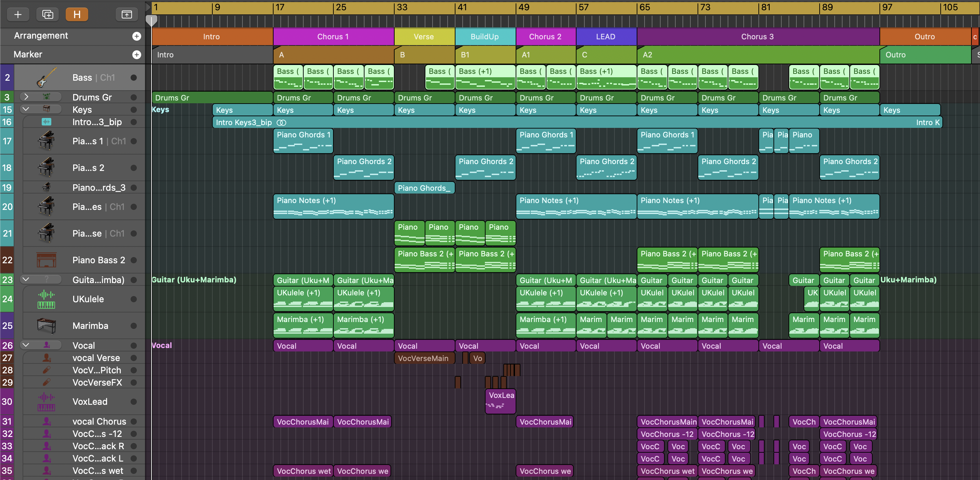Add a new marker with plus button
980x480 pixels.
pos(136,55)
